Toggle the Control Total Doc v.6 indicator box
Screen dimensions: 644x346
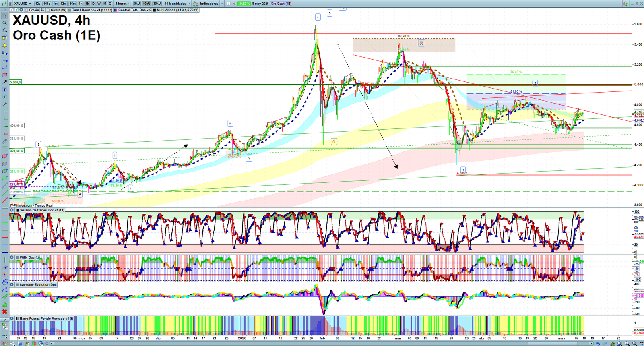(116, 10)
